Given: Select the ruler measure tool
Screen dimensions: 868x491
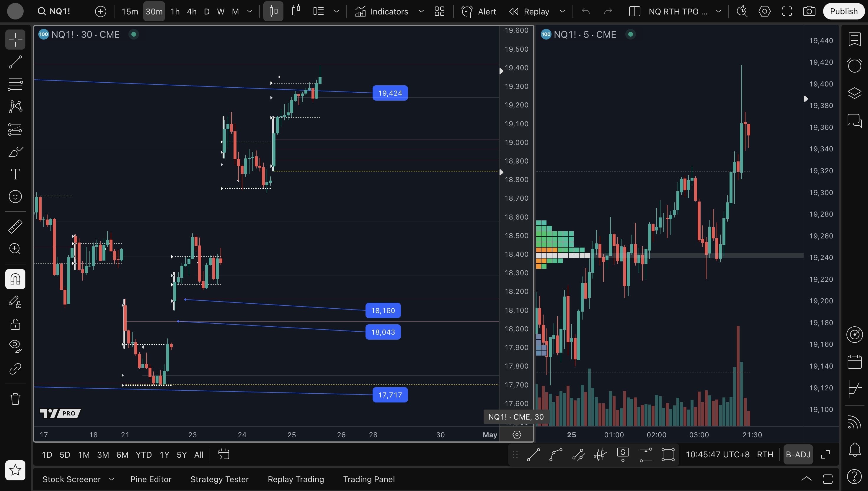Looking at the screenshot, I should pos(15,226).
